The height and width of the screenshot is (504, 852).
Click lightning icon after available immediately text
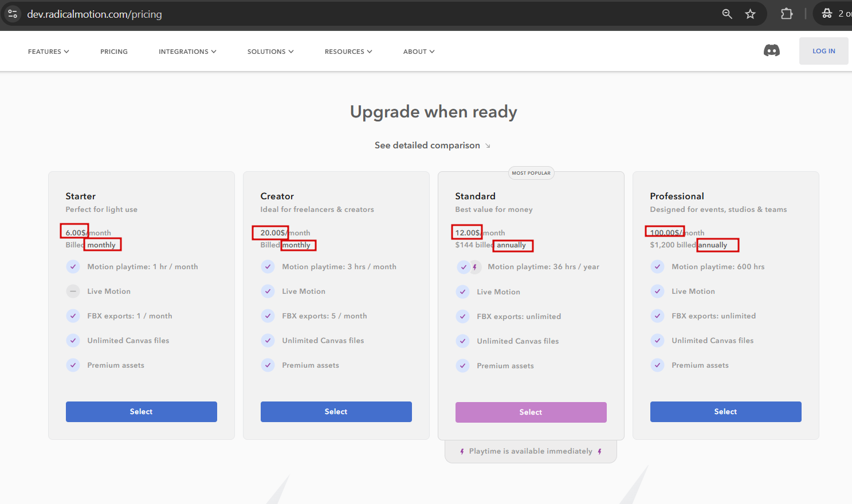[x=599, y=452]
